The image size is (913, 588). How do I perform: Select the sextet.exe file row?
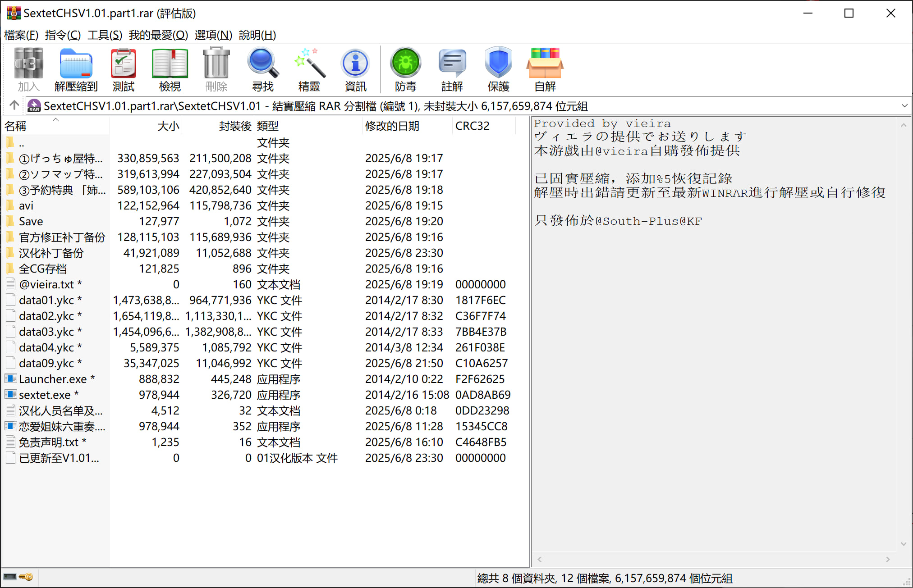click(45, 395)
